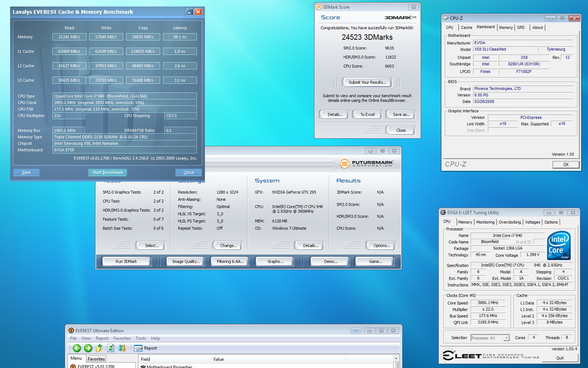Select the About tab in CPU-Z
Screen dimensions: 588x368
[x=537, y=27]
